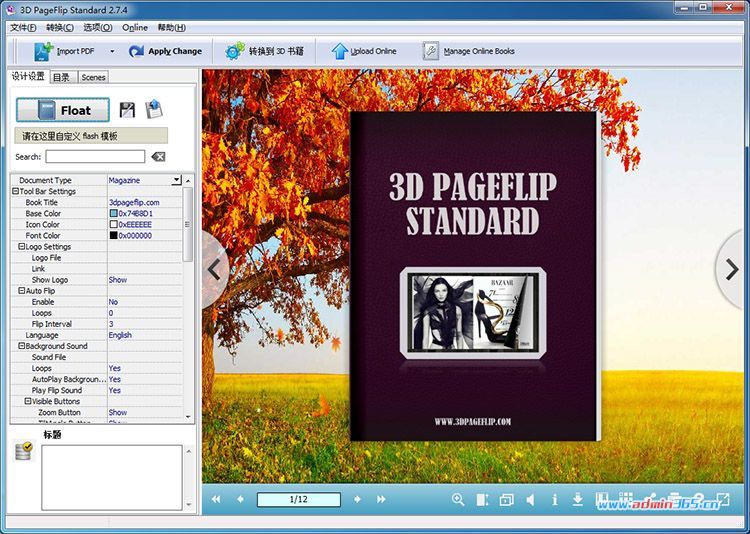The image size is (750, 534).
Task: Open Manage Online Books
Action: [x=469, y=51]
